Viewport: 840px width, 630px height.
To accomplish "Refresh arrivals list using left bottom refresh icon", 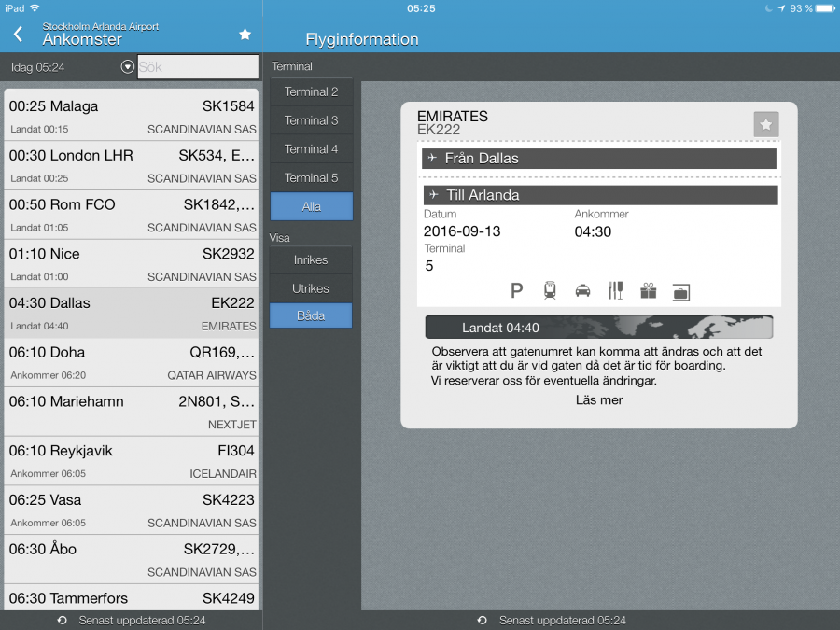I will point(63,621).
